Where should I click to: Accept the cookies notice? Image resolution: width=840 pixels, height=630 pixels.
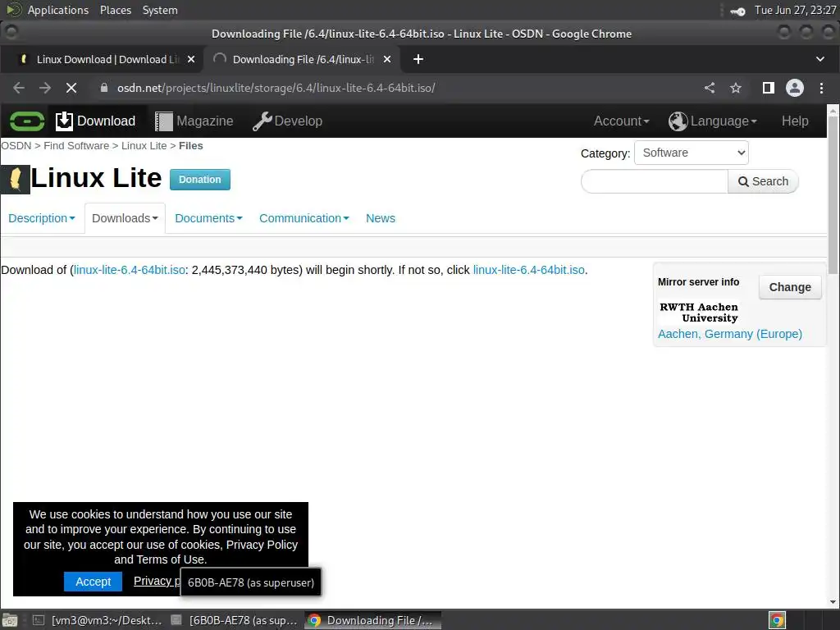pos(93,582)
